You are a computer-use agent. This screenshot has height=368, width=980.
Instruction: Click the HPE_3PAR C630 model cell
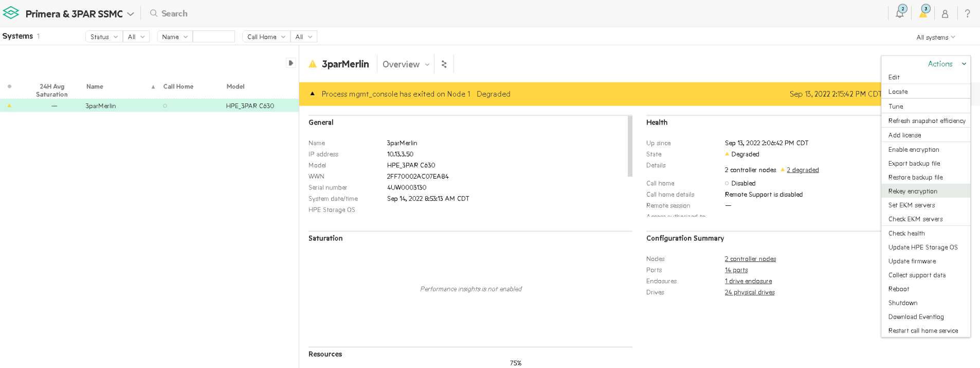250,106
